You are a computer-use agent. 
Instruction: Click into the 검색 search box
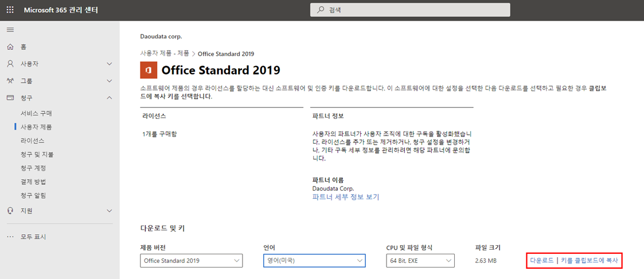[410, 10]
